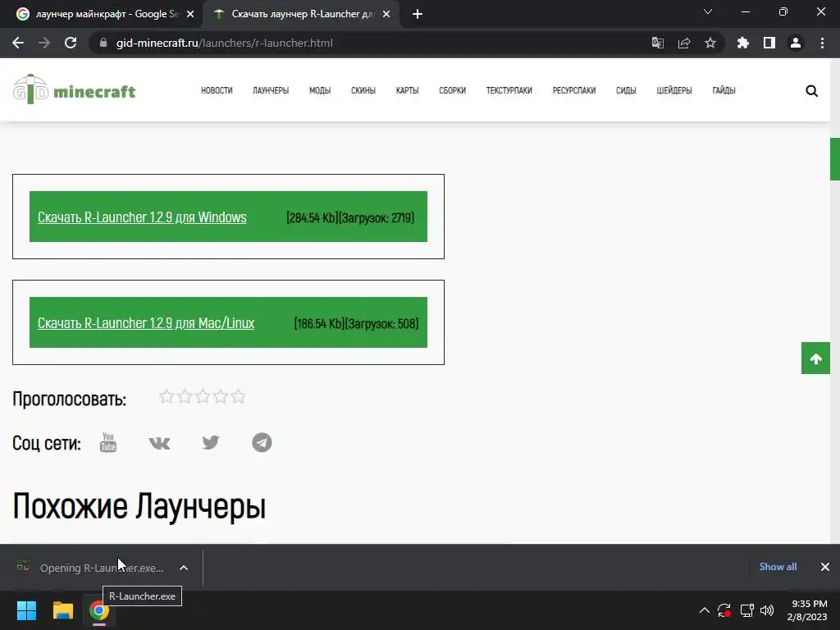Click the address bar URL
The width and height of the screenshot is (840, 630).
225,43
